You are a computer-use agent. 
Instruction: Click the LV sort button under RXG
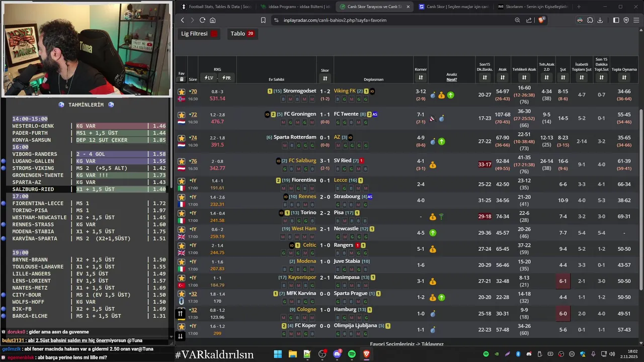[208, 78]
